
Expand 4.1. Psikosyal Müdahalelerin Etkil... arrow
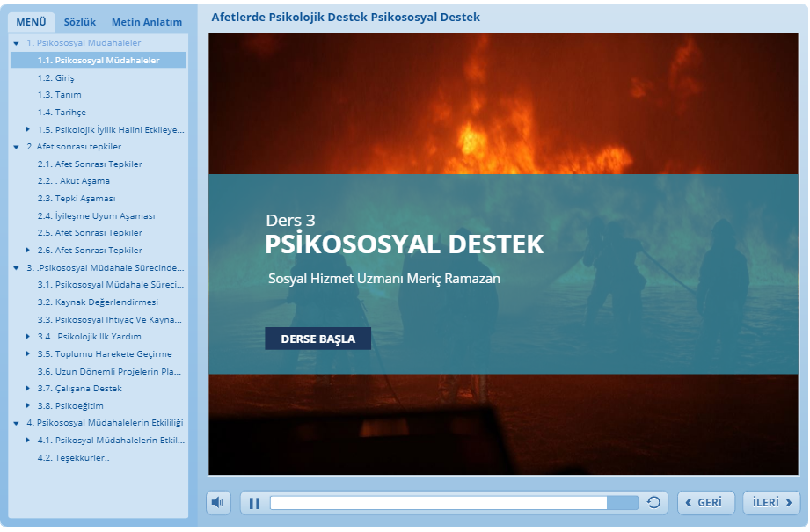tap(27, 440)
